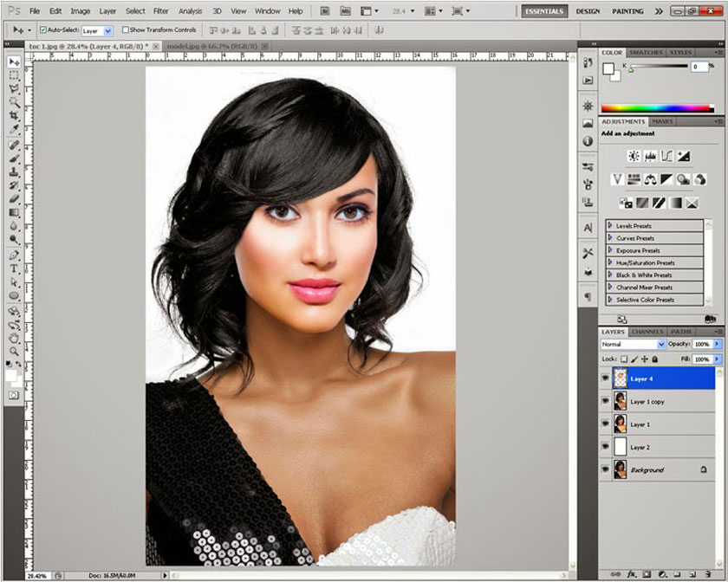Select the Magic Wand tool
728x582 pixels.
14,102
